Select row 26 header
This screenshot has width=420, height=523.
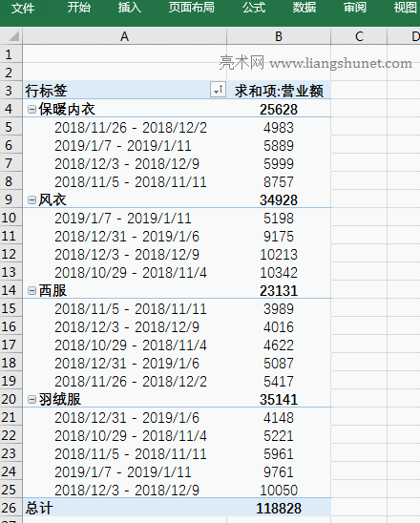click(x=11, y=508)
